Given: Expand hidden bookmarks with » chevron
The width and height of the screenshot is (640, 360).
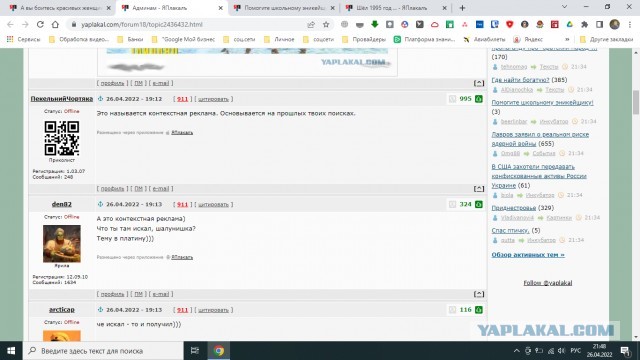Looking at the screenshot, I should [x=567, y=40].
